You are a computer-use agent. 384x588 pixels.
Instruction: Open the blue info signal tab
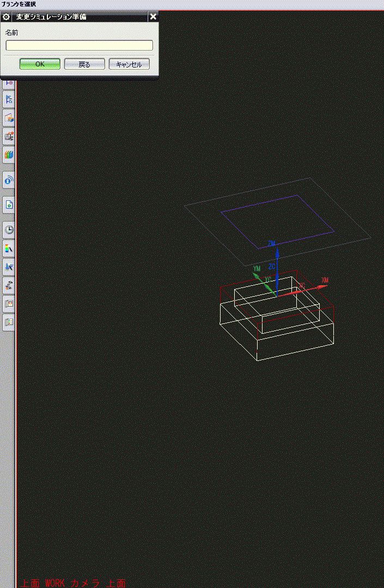click(9, 180)
